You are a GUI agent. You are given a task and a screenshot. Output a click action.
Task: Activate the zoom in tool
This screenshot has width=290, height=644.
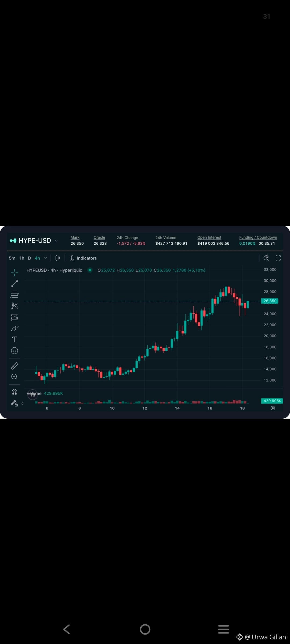click(x=15, y=377)
